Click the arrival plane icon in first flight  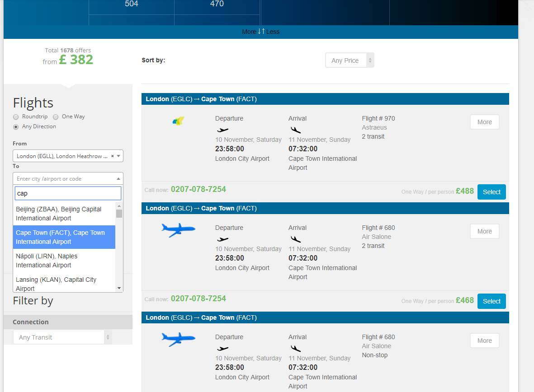296,130
